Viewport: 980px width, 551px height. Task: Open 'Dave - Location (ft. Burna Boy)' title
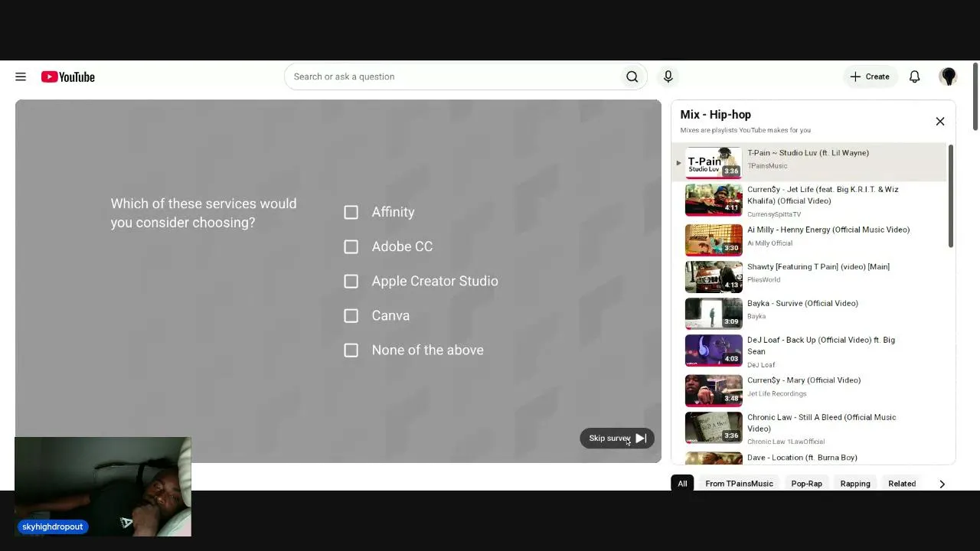click(x=802, y=458)
